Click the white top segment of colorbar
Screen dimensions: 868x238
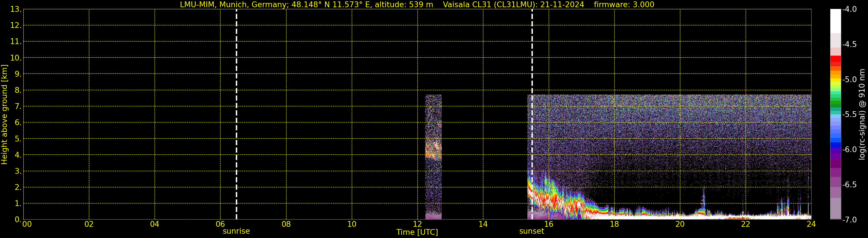pyautogui.click(x=835, y=21)
